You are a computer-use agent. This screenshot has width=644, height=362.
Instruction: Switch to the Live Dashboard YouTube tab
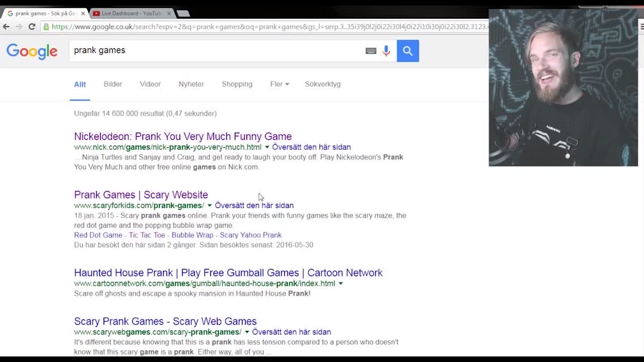(131, 14)
